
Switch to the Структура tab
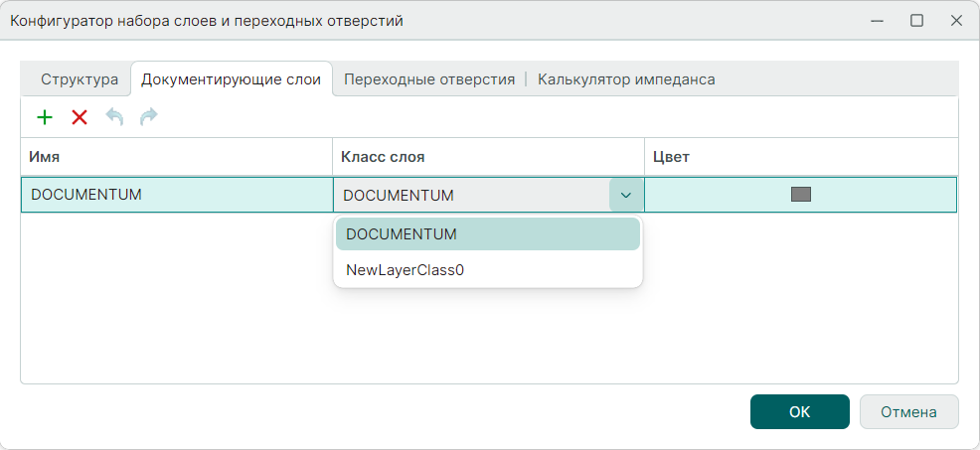coord(80,79)
